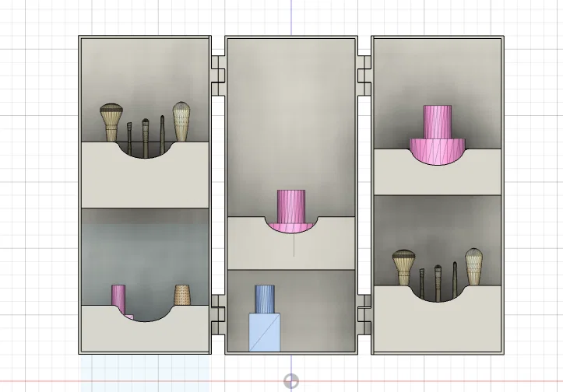Select the light-tipped oval brush in left panel
563x392 pixels.
(181, 121)
